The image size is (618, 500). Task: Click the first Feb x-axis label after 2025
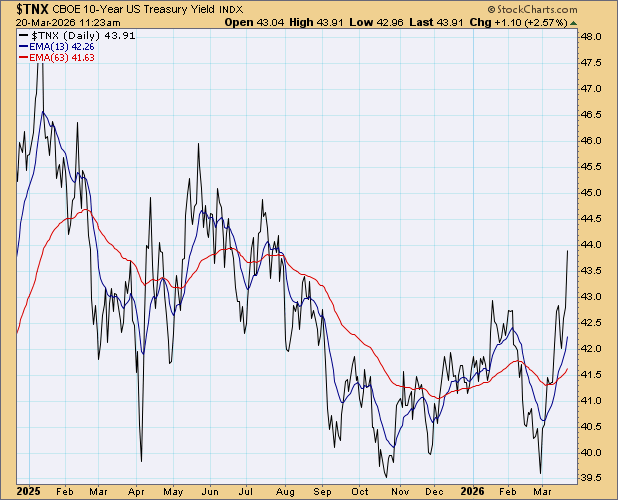pyautogui.click(x=65, y=492)
